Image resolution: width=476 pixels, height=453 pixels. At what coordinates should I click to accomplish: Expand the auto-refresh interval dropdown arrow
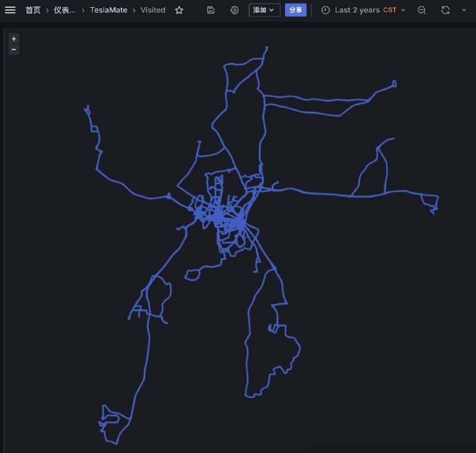[x=464, y=10]
